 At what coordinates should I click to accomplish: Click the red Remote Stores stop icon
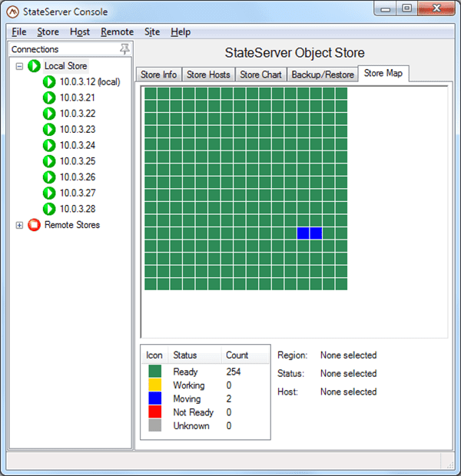pyautogui.click(x=34, y=225)
